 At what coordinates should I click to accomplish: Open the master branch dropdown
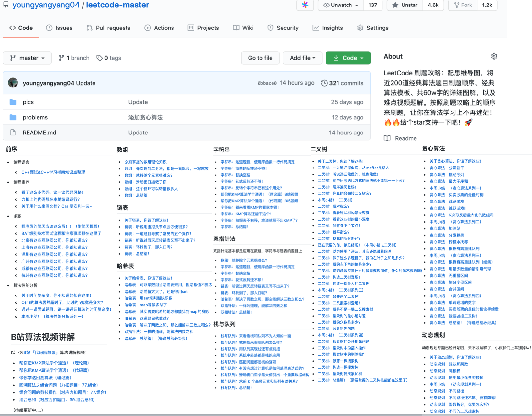[x=27, y=58]
